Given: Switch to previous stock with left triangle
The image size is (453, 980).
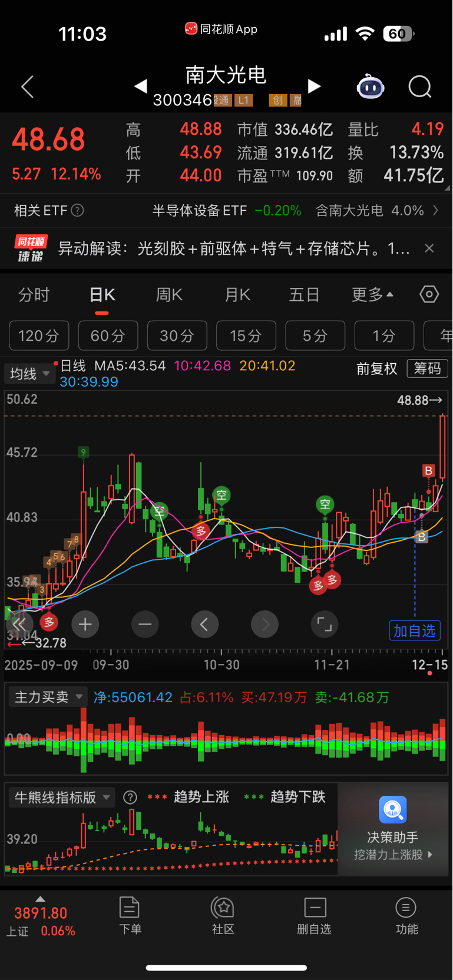Looking at the screenshot, I should click(x=140, y=87).
